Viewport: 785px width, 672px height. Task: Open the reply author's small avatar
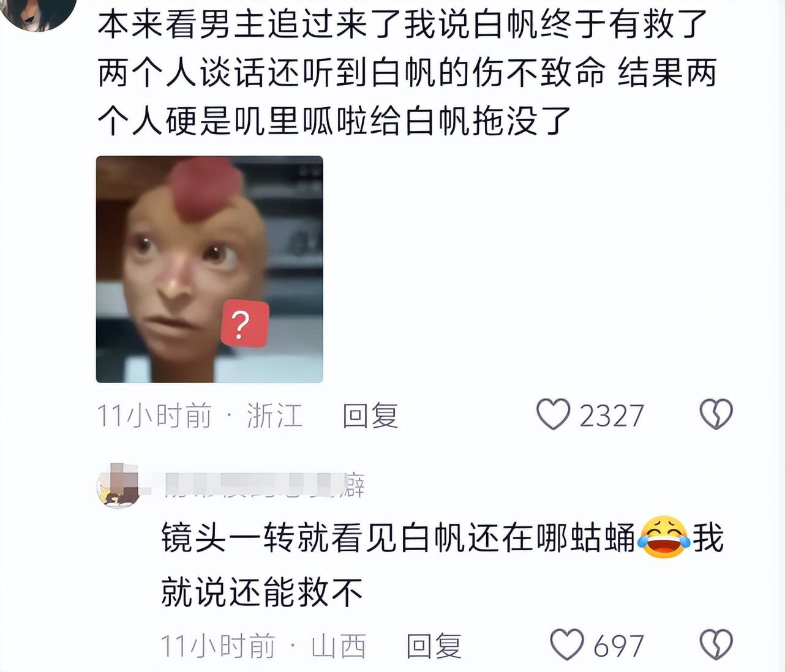coord(118,485)
